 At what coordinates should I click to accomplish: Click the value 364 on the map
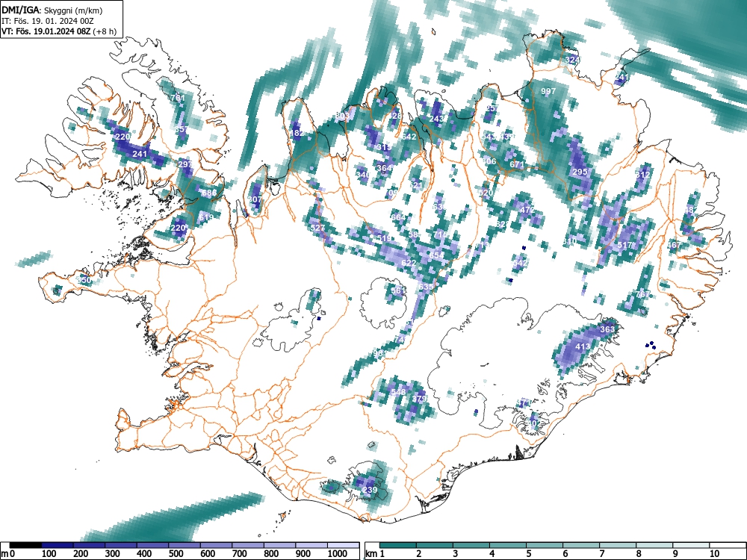click(384, 167)
